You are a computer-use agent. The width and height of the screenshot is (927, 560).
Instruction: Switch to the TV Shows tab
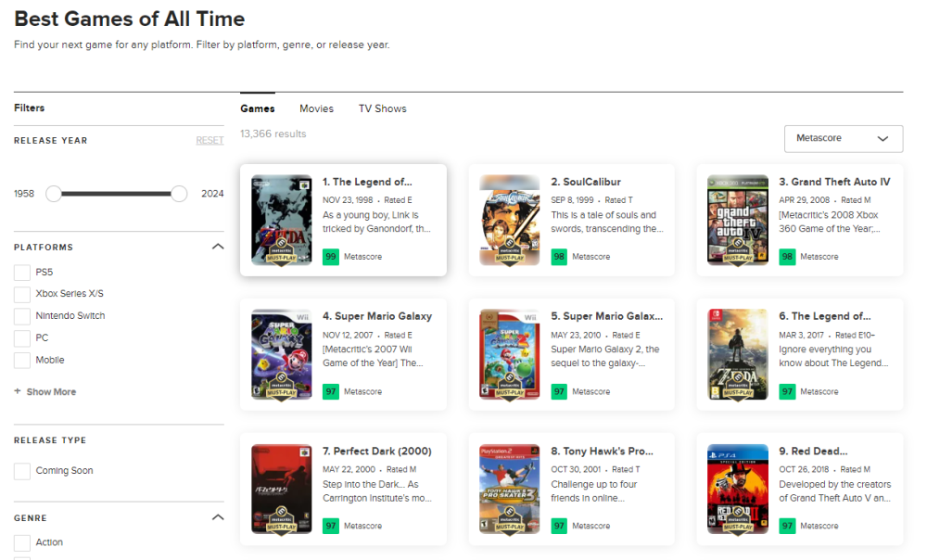point(382,108)
